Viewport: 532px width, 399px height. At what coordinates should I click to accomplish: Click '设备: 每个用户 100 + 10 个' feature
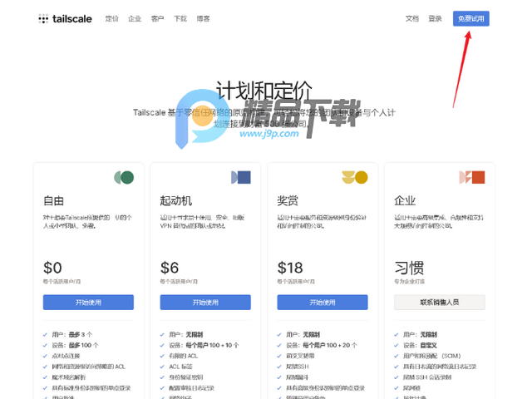[x=204, y=346]
